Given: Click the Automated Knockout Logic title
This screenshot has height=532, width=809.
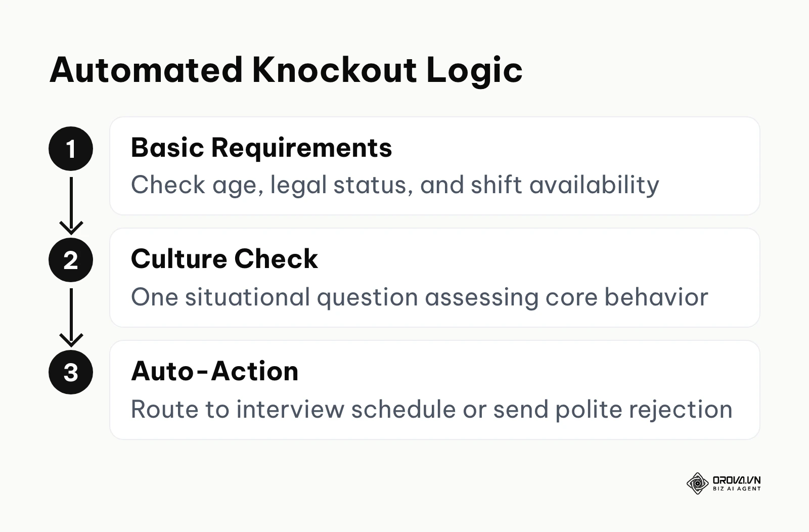Looking at the screenshot, I should coord(286,70).
